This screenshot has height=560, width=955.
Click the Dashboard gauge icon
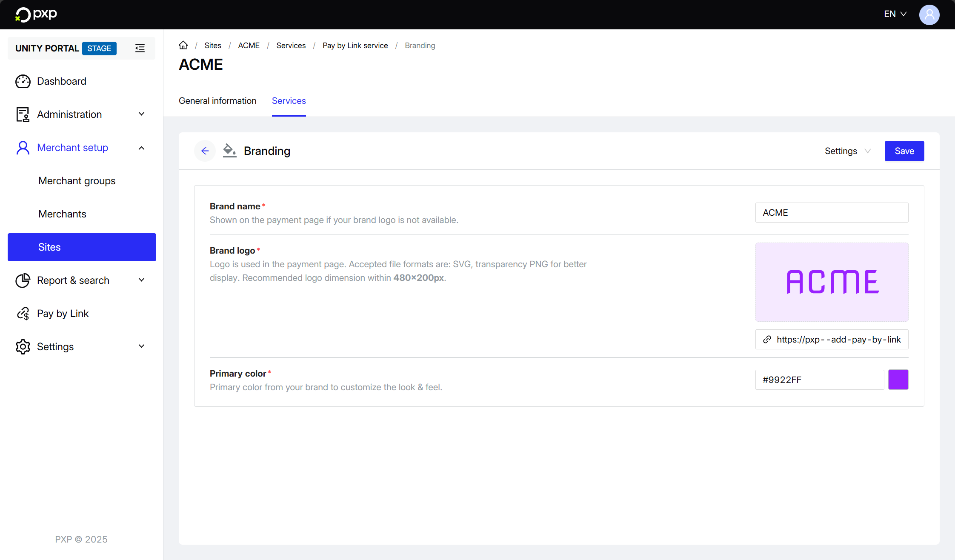tap(23, 81)
